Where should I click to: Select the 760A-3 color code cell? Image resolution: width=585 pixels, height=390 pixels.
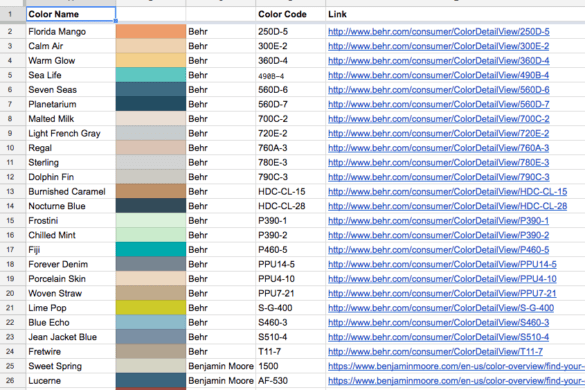click(x=290, y=148)
